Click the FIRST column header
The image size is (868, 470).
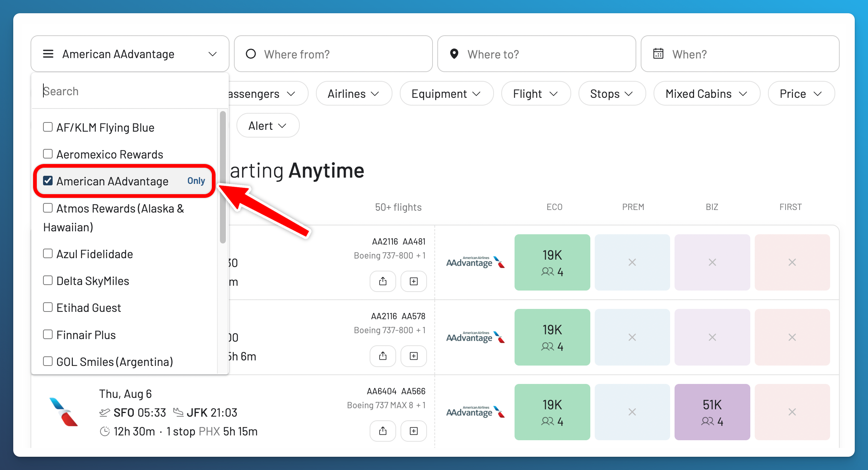click(790, 207)
